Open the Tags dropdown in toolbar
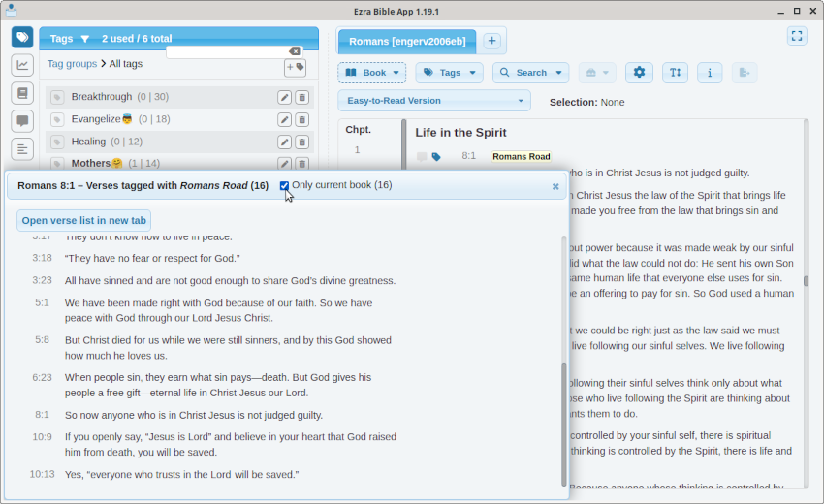Viewport: 824px width, 504px height. tap(449, 73)
